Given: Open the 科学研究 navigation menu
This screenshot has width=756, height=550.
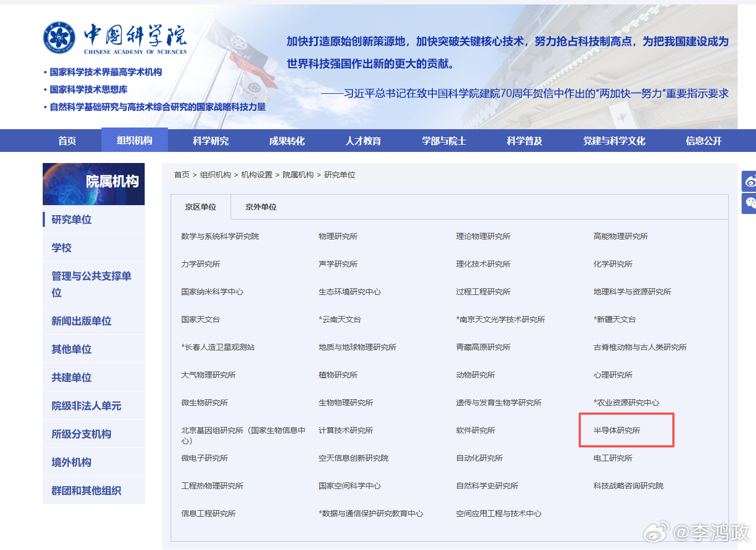Looking at the screenshot, I should click(211, 141).
